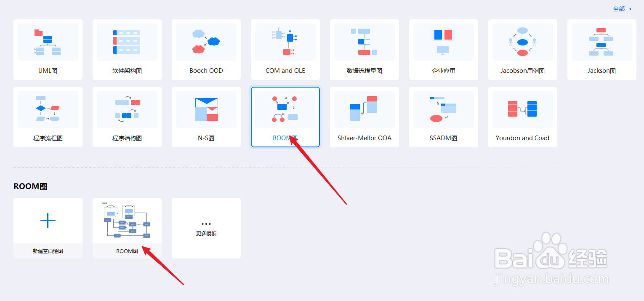This screenshot has width=644, height=301.
Task: Select the SSADM图 diagram type
Action: [443, 117]
